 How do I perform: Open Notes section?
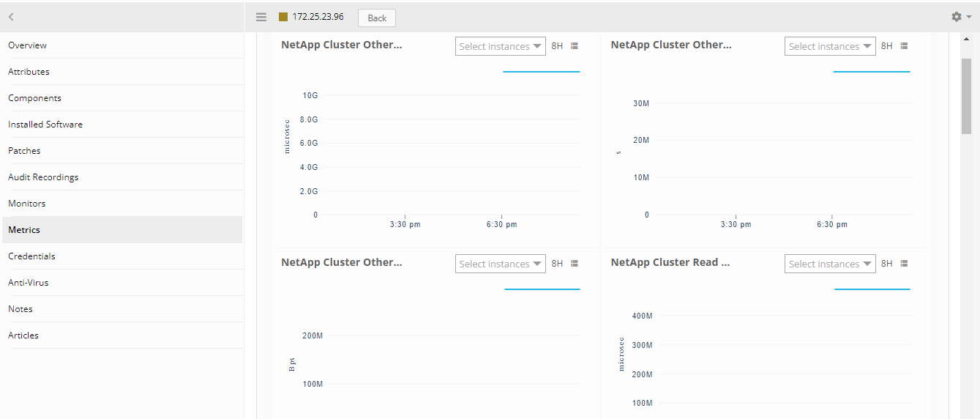pyautogui.click(x=122, y=309)
